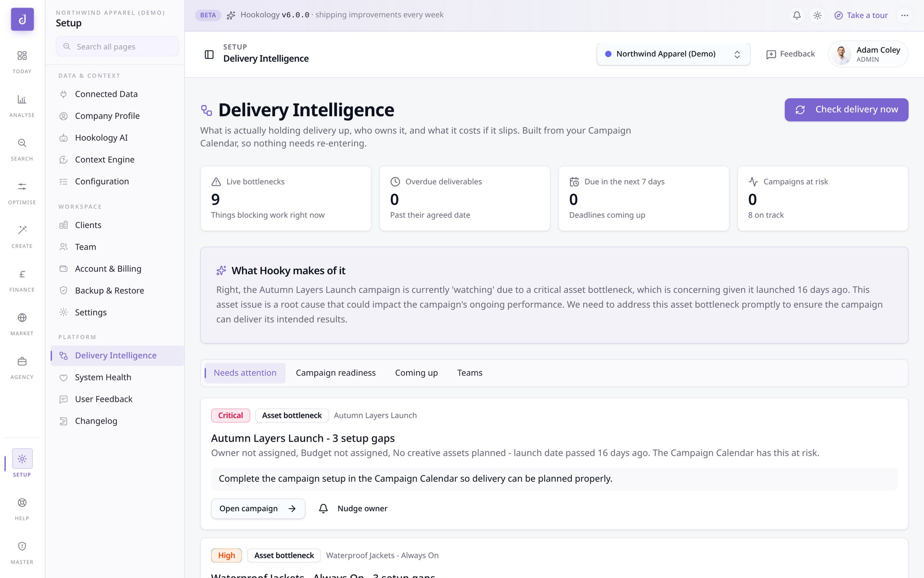Click the Search all pages field
This screenshot has height=578, width=924.
tap(117, 47)
